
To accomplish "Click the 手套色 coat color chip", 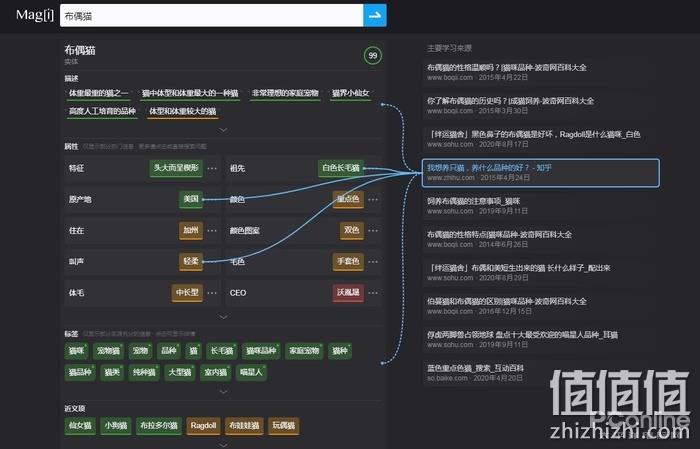I will coord(348,261).
